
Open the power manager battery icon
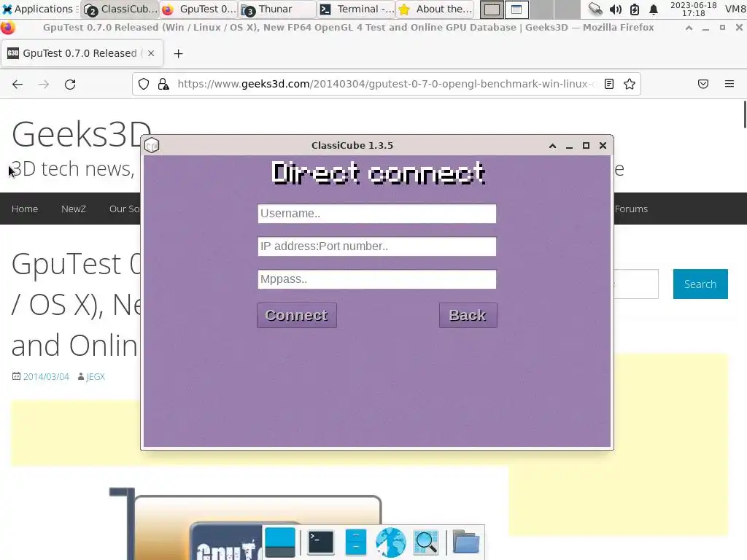(635, 9)
